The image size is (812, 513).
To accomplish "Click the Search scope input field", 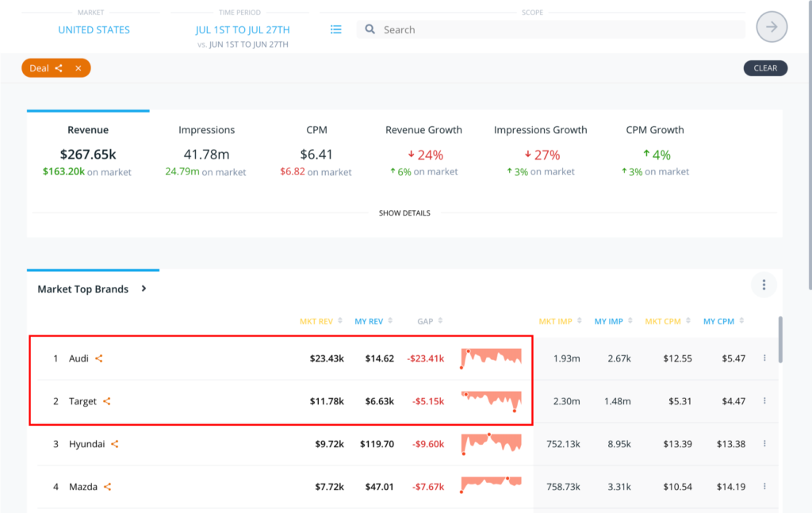I will point(550,29).
